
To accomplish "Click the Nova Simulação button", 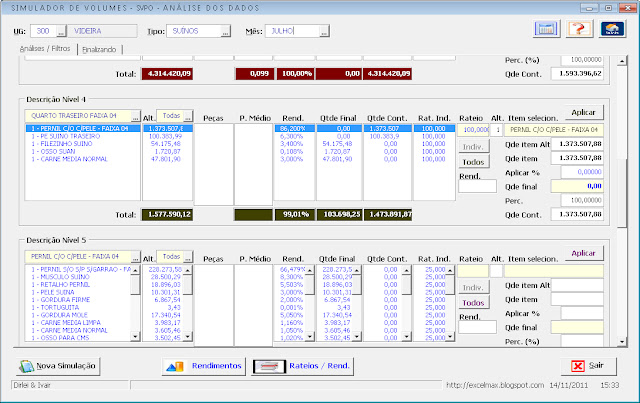I will click(58, 366).
